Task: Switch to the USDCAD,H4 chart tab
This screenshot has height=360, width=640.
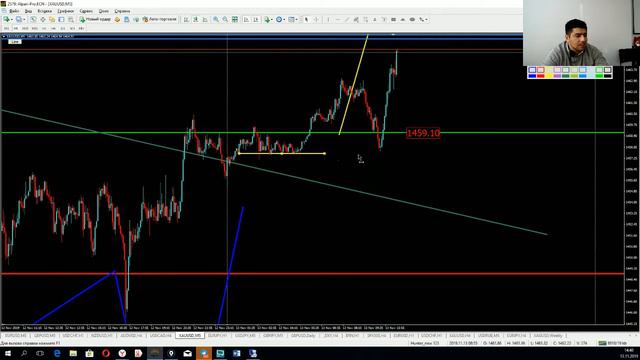Action: pos(160,336)
